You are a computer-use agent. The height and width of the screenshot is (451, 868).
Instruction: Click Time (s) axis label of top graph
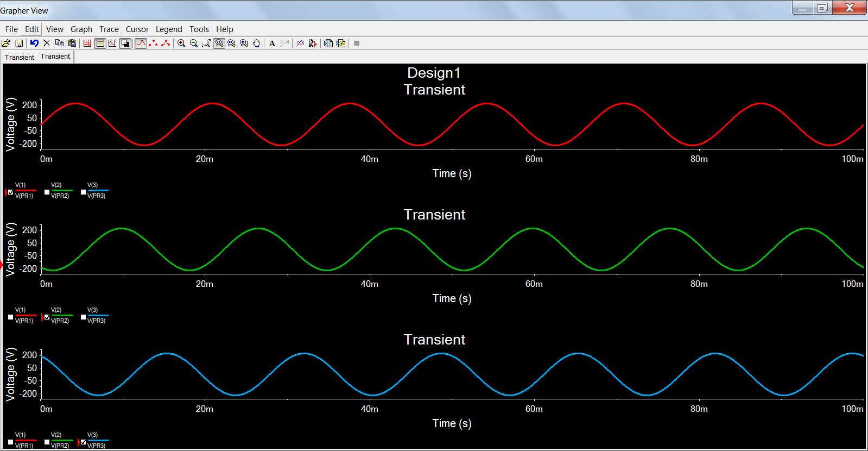[452, 174]
